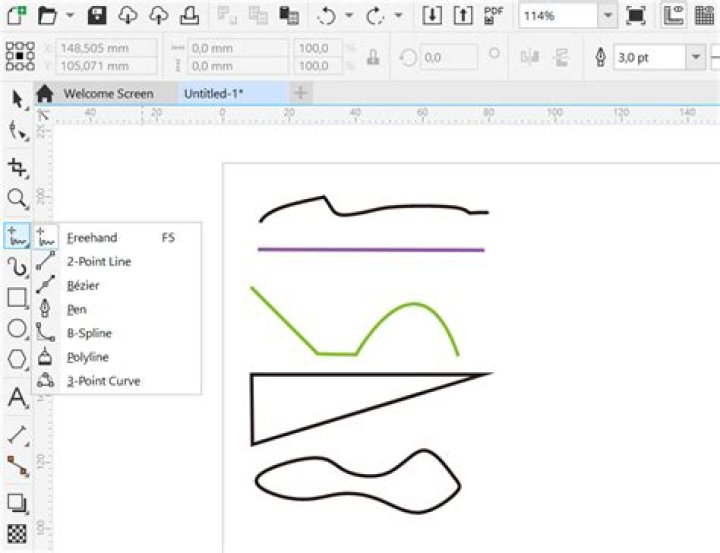
Task: Click the Export icon
Action: (x=463, y=15)
